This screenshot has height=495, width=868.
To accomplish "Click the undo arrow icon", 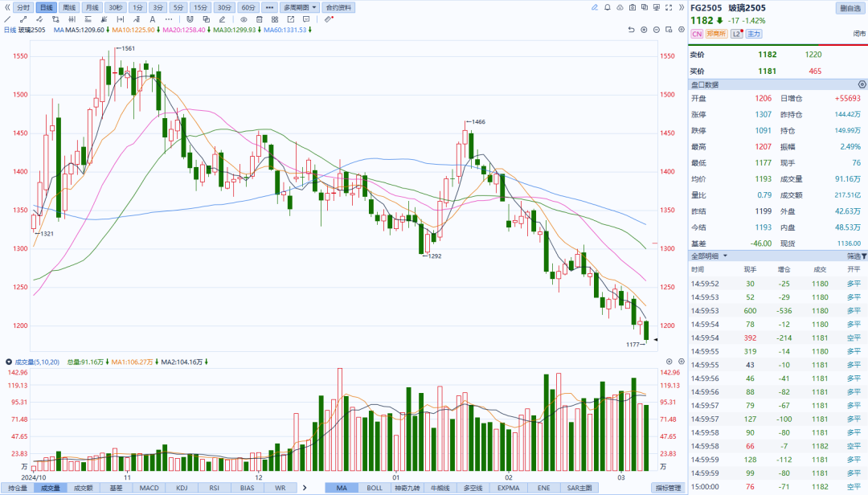I will point(631,30).
